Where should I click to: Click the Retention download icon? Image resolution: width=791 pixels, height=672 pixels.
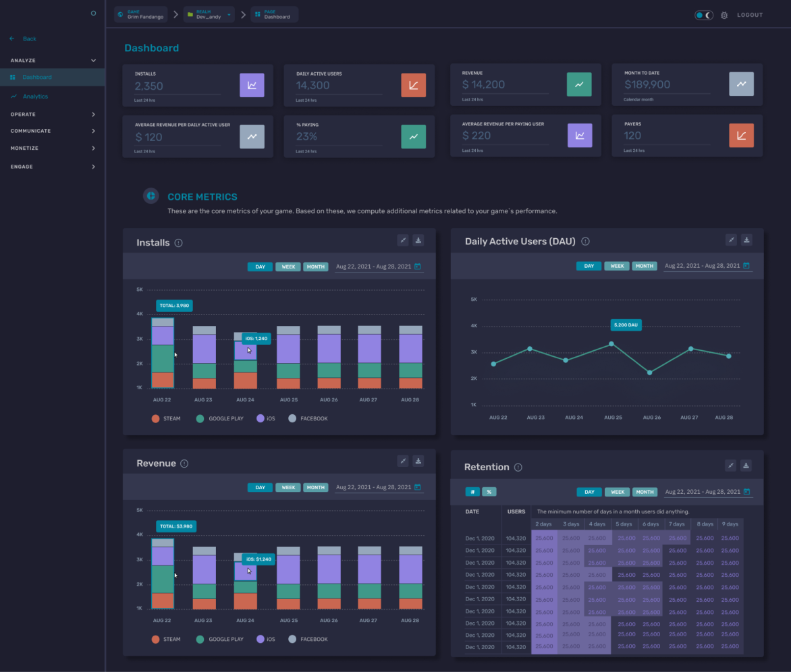[x=746, y=466]
